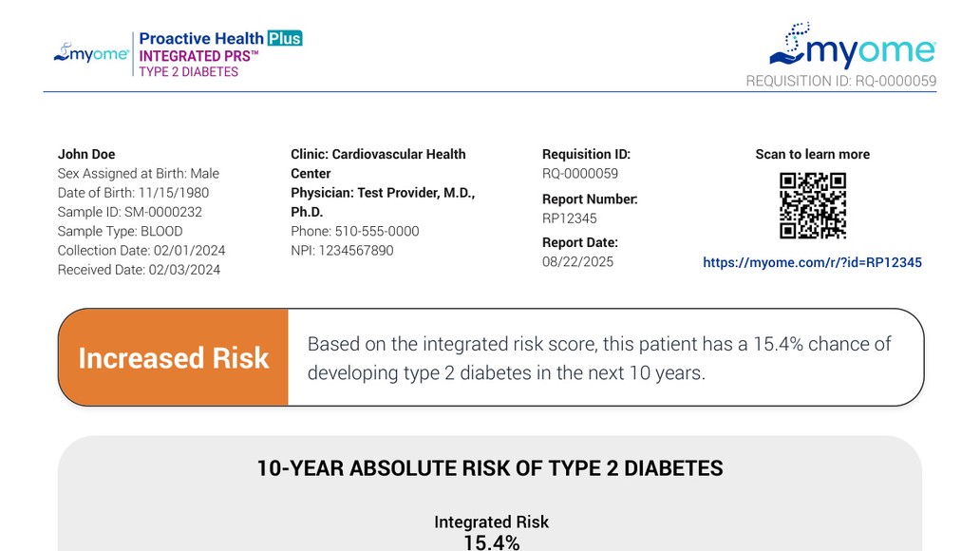Viewport: 980px width, 551px height.
Task: Click the Report Number RP12345 value
Action: point(570,218)
